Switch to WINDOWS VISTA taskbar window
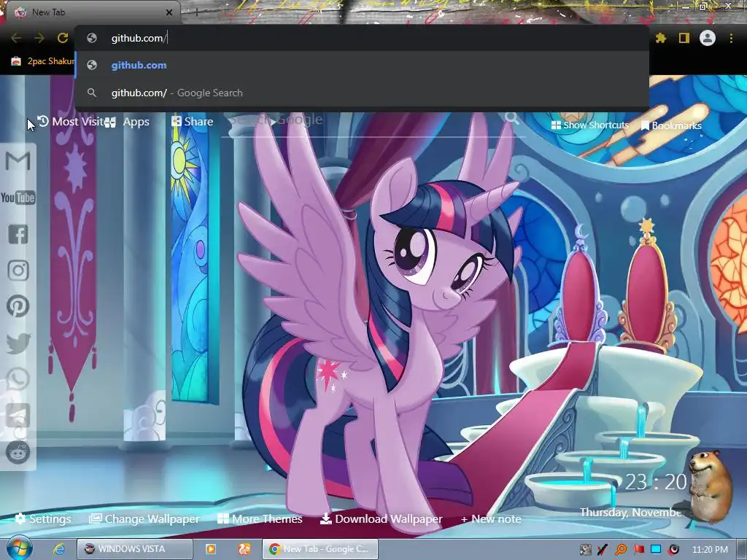 135,549
